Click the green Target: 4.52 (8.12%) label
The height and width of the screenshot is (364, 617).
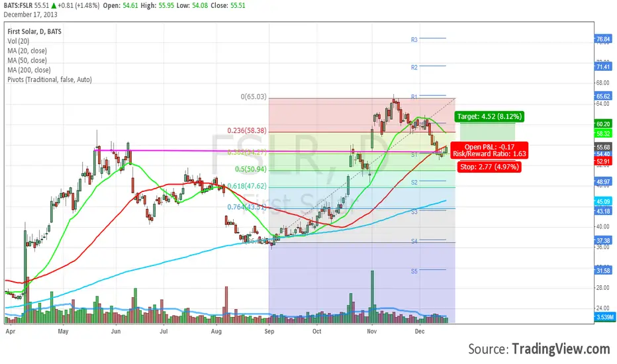(489, 116)
